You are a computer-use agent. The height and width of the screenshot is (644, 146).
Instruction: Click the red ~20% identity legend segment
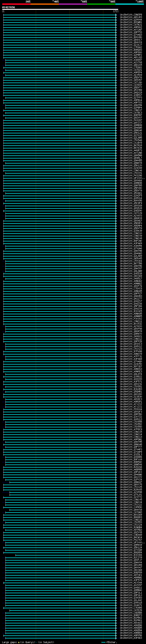click(x=16, y=4)
